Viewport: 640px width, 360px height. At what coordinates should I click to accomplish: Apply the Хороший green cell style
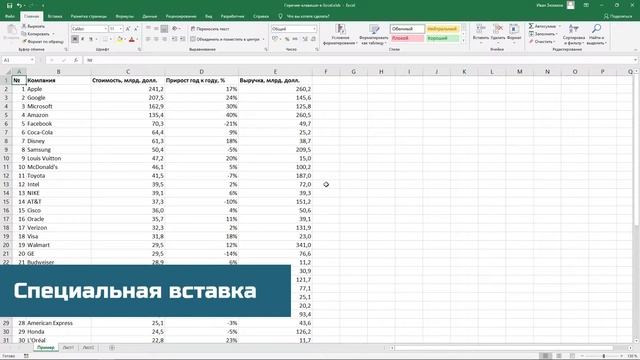coord(443,38)
